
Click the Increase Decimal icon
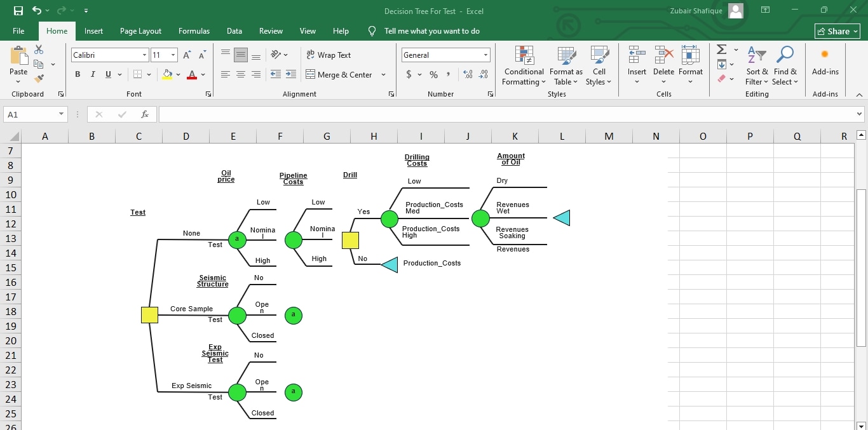pos(468,74)
